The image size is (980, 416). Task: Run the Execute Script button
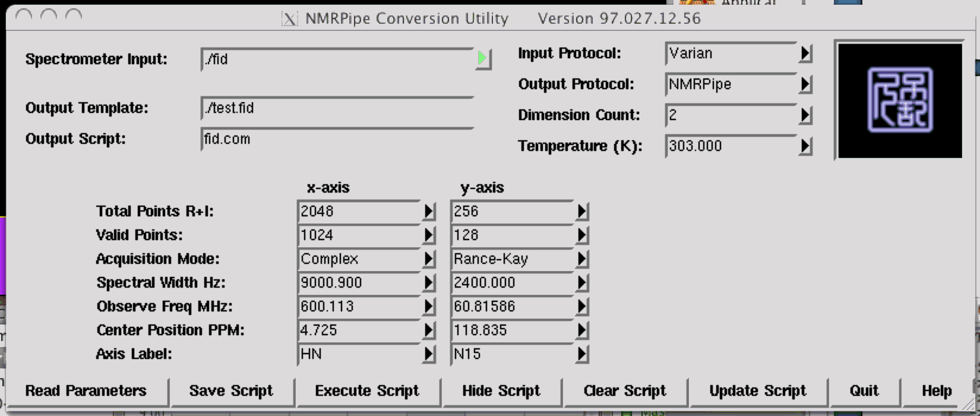(x=366, y=391)
